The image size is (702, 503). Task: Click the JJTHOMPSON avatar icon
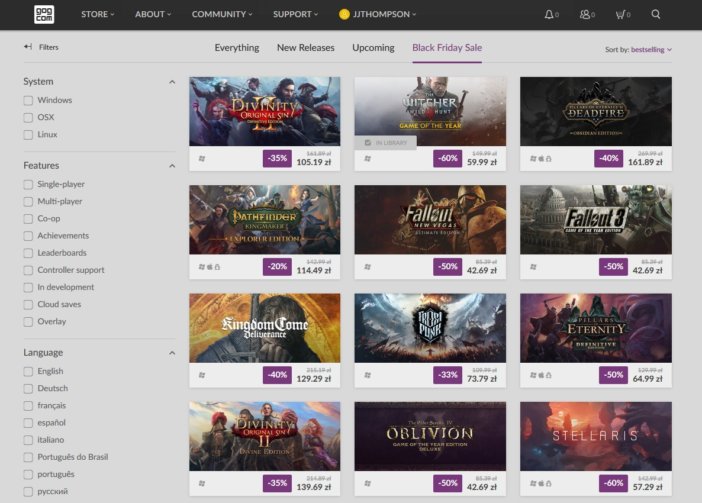(x=344, y=14)
